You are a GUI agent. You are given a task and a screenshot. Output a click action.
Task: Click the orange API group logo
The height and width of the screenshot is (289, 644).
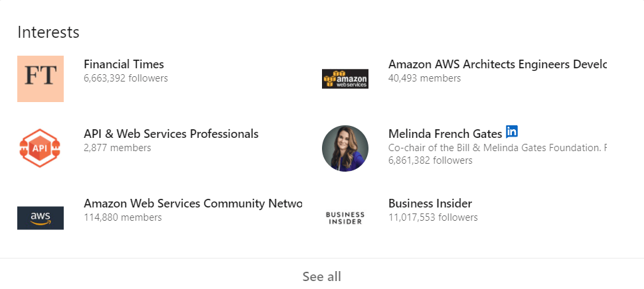click(x=40, y=148)
